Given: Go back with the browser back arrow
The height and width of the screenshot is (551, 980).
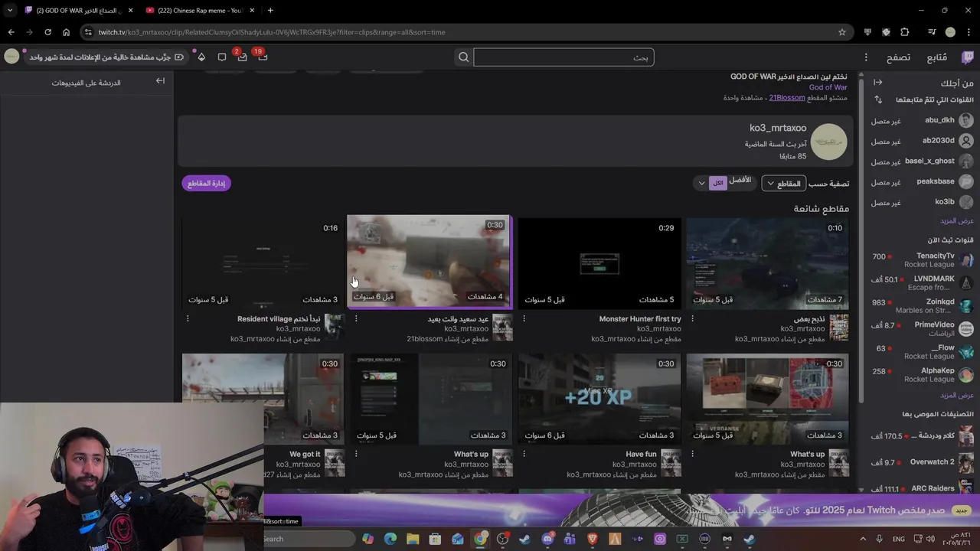Looking at the screenshot, I should point(11,32).
